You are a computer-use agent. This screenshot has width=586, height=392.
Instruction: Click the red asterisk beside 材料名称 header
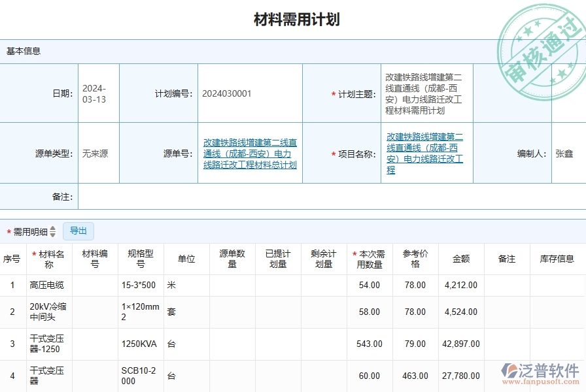click(35, 253)
